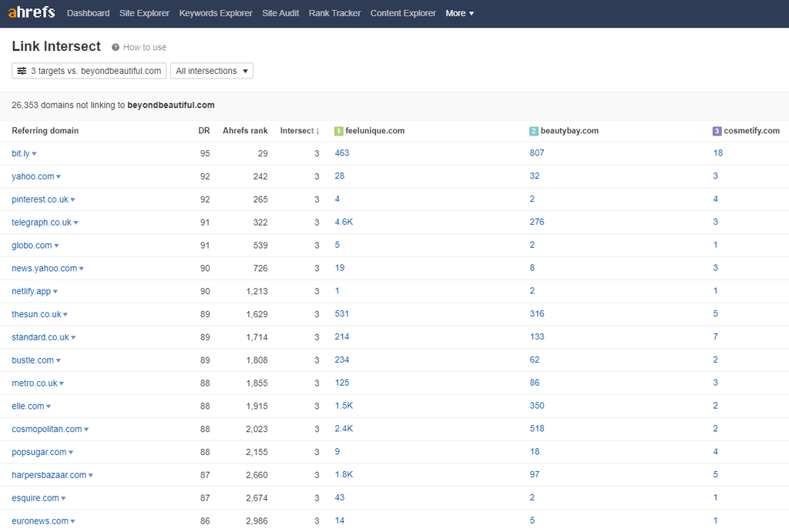Expand the bit.ly domain dropdown arrow

34,154
